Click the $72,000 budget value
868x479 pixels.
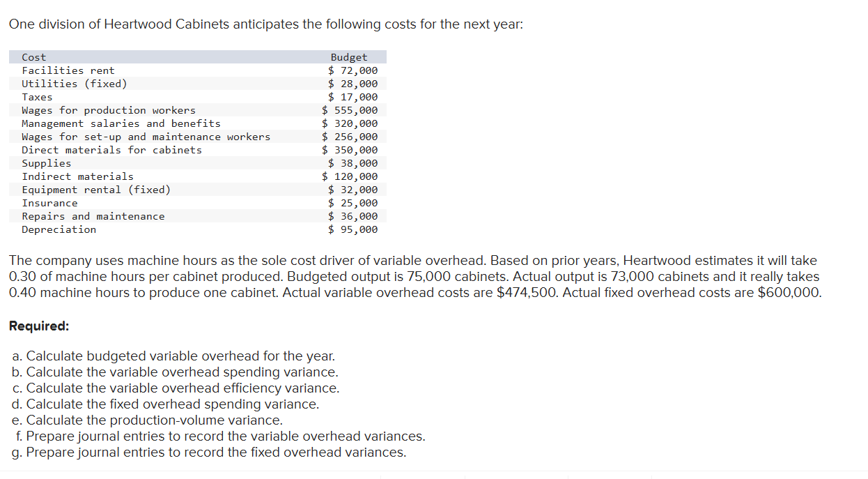pyautogui.click(x=353, y=70)
